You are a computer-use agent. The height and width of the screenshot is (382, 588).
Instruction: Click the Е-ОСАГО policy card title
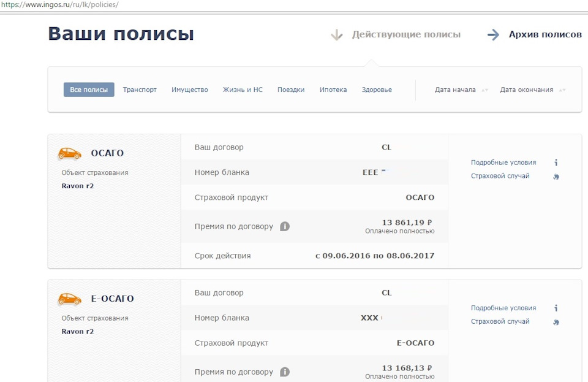click(x=113, y=299)
